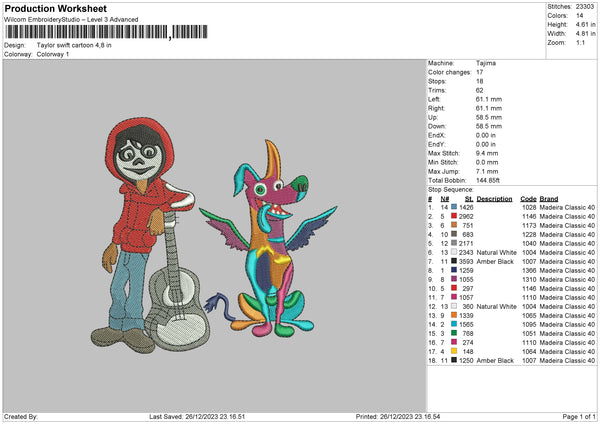600x424 pixels.
Task: Click the 'Up:' label
Action: [x=433, y=117]
